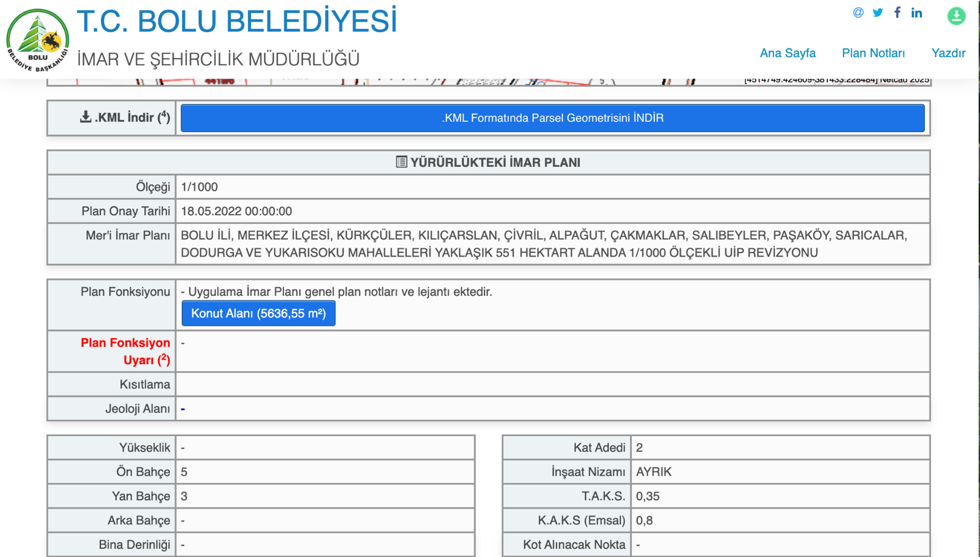Go to Ana Sayfa
Image resolution: width=980 pixels, height=557 pixels.
coord(788,53)
